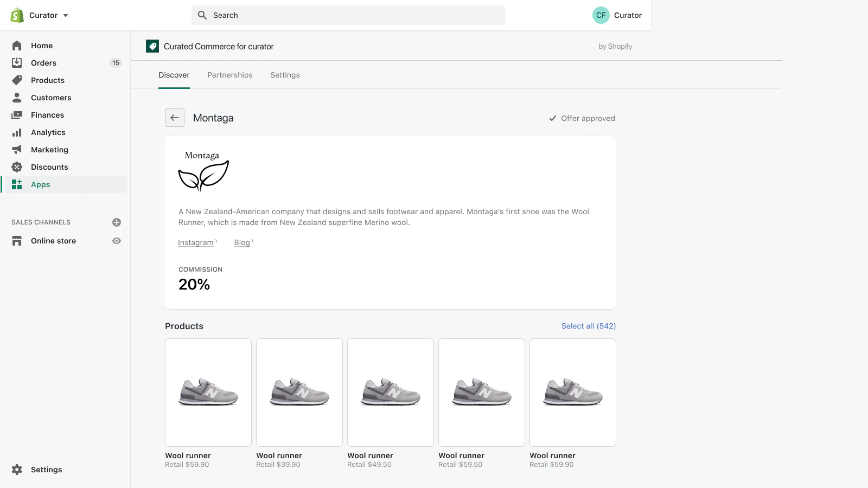Image resolution: width=868 pixels, height=488 pixels.
Task: Open Analytics bar chart icon
Action: tap(17, 132)
